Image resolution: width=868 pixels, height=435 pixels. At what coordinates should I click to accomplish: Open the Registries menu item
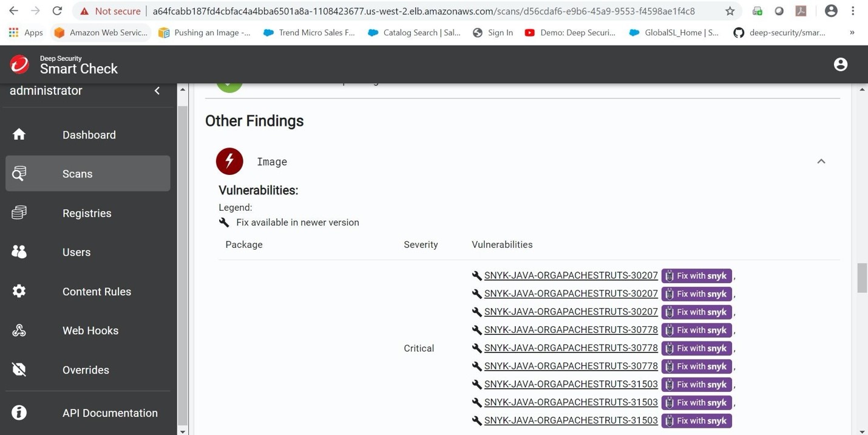click(88, 213)
